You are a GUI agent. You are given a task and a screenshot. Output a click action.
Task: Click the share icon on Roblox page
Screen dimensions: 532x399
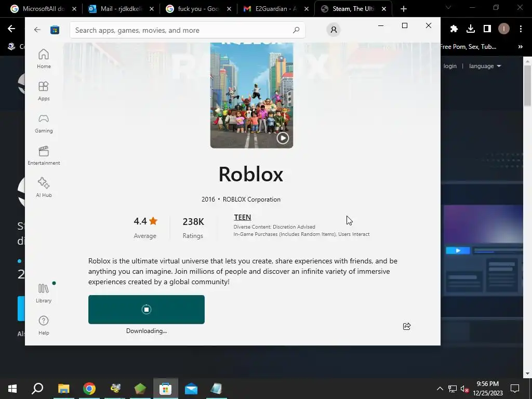[x=406, y=326]
